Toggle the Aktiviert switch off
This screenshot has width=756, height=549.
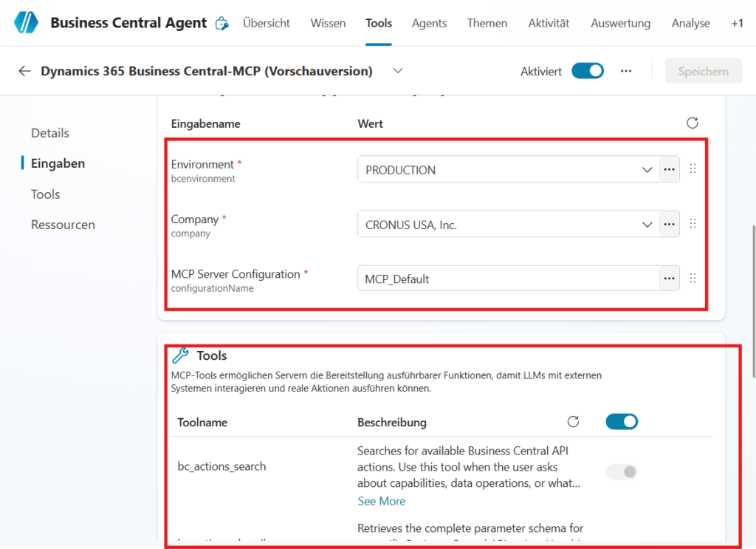(x=588, y=72)
